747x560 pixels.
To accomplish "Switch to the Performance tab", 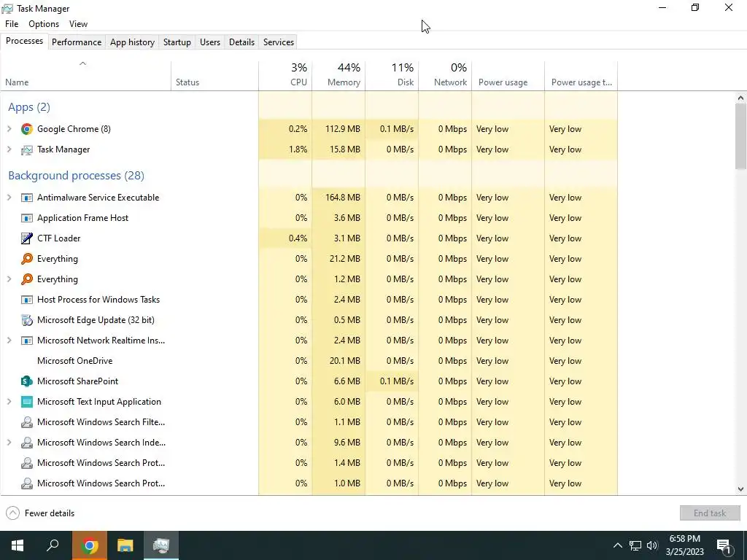I will [77, 42].
